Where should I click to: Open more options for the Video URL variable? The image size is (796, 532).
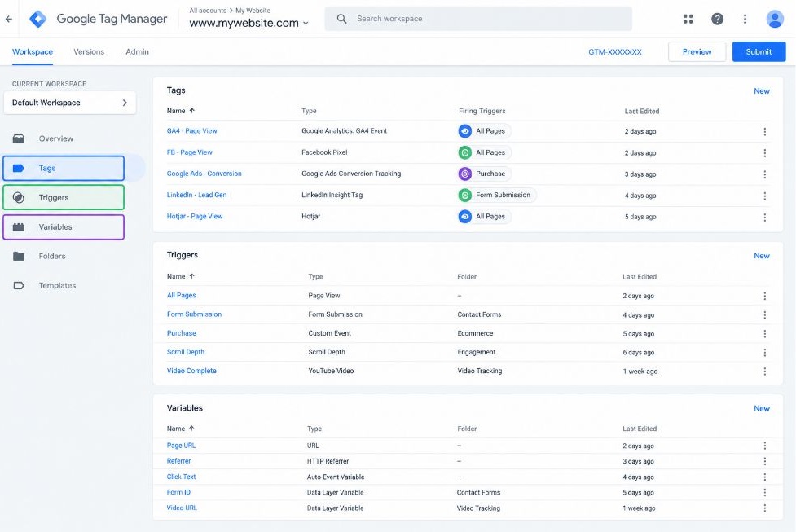[764, 508]
